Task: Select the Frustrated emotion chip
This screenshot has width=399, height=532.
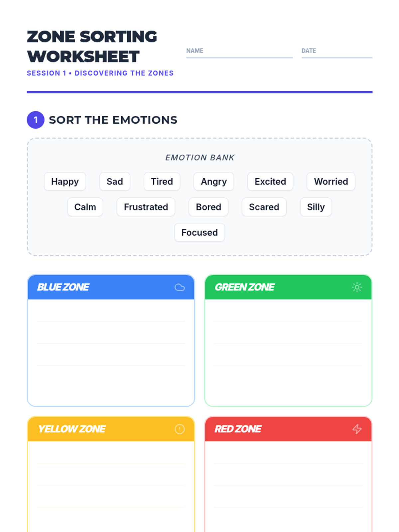Action: point(146,207)
